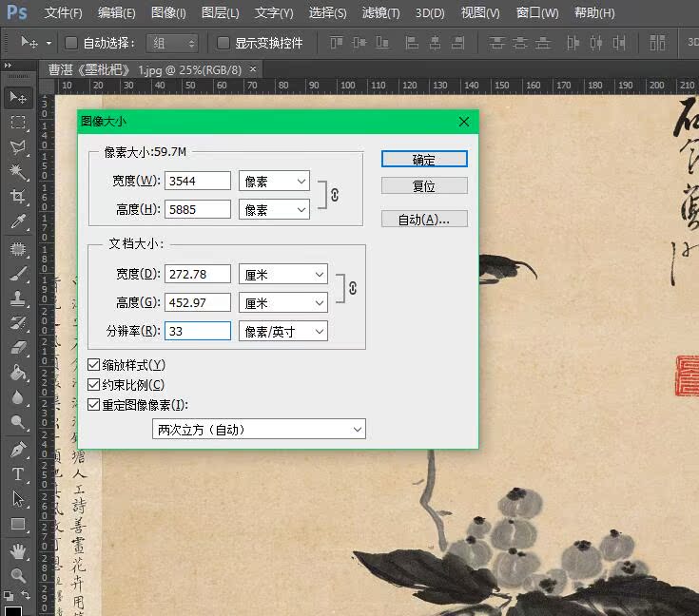Select the Zoom magnifier tool
Image resolution: width=699 pixels, height=616 pixels.
coord(18,576)
